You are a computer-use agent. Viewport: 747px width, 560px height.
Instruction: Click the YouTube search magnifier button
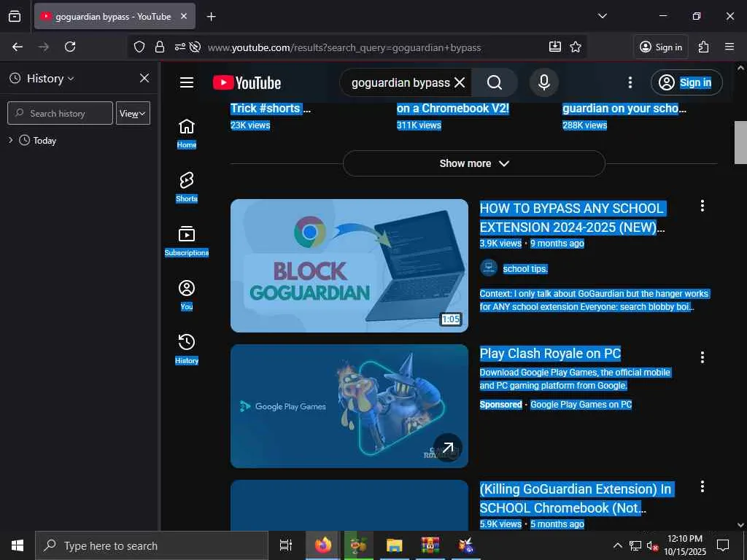(495, 83)
